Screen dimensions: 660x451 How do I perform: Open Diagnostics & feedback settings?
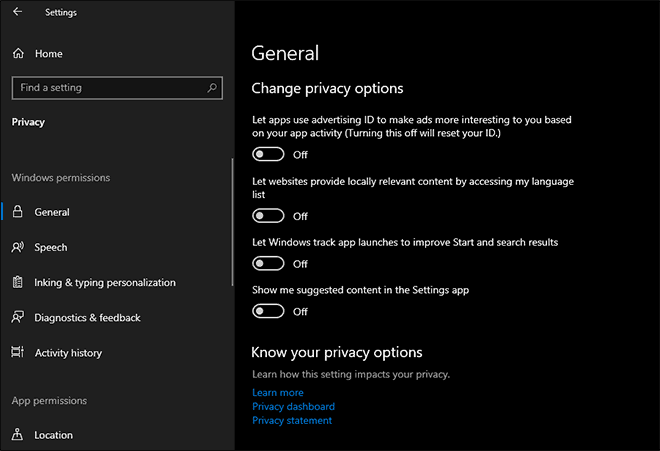pyautogui.click(x=87, y=318)
